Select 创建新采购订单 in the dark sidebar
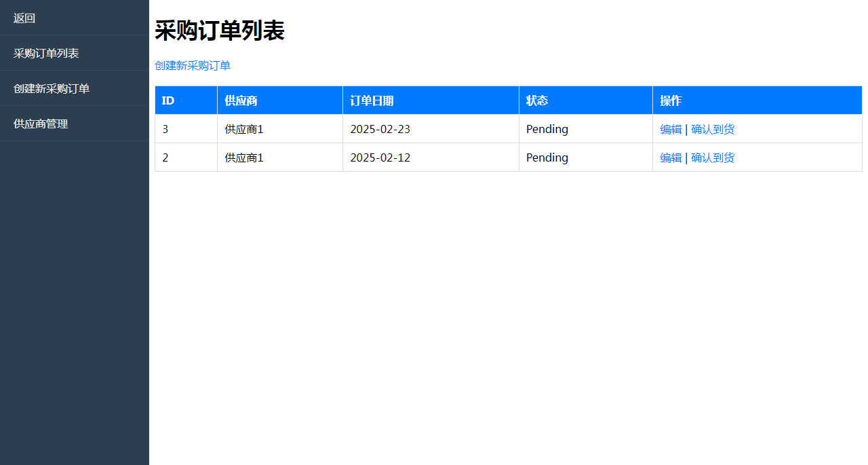 pos(52,89)
